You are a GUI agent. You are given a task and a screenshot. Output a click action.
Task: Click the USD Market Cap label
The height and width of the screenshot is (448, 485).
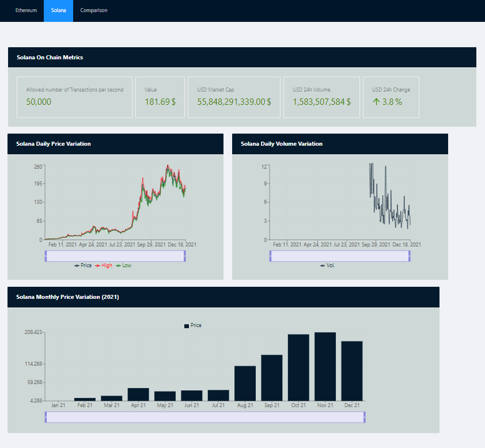tap(215, 90)
